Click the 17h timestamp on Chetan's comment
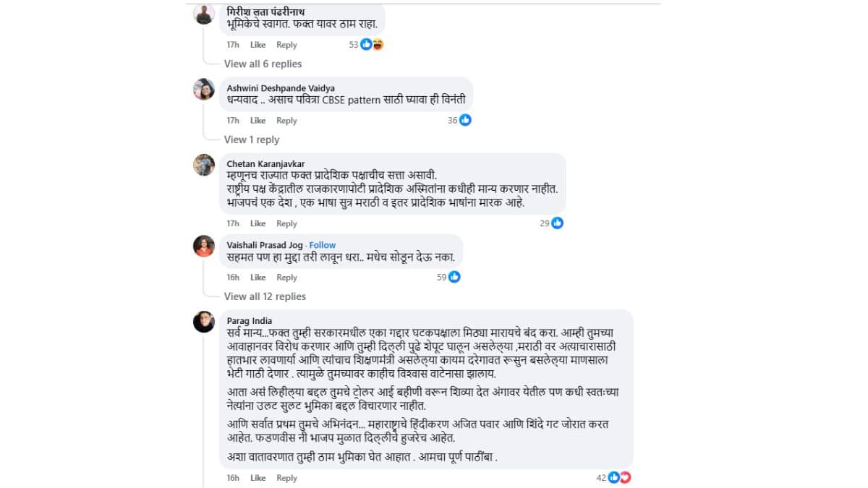Image resolution: width=868 pixels, height=488 pixels. 232,223
